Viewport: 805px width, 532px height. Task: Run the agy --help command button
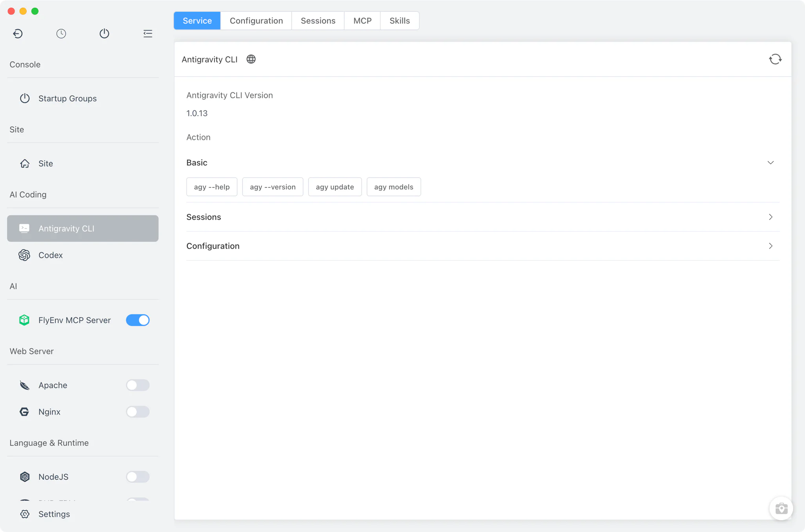point(212,187)
